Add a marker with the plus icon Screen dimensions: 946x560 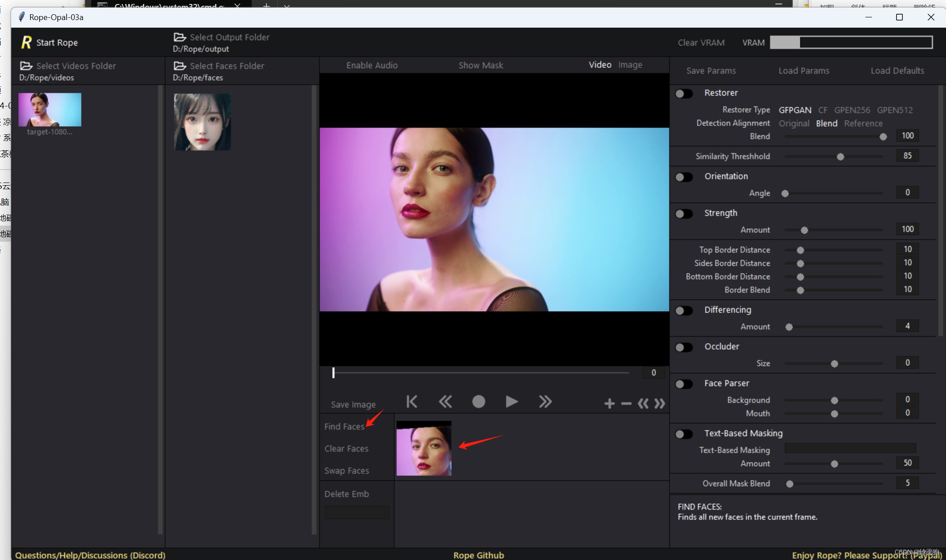609,404
